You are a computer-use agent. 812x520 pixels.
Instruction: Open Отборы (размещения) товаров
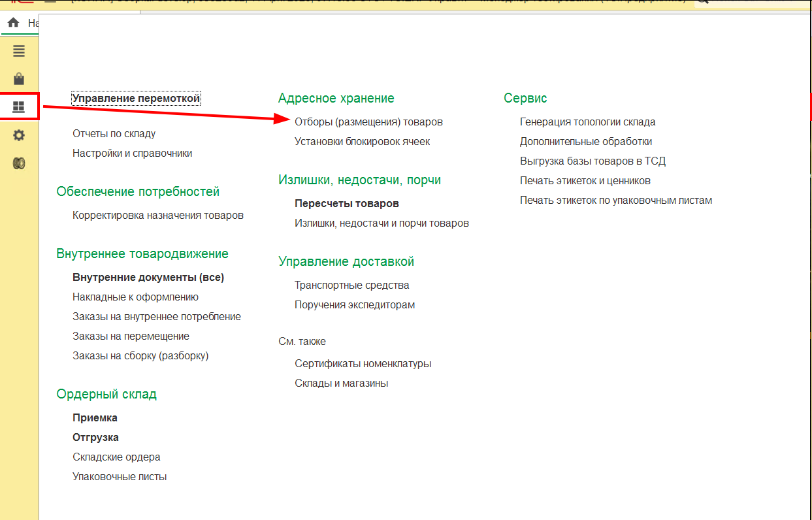[x=369, y=122]
